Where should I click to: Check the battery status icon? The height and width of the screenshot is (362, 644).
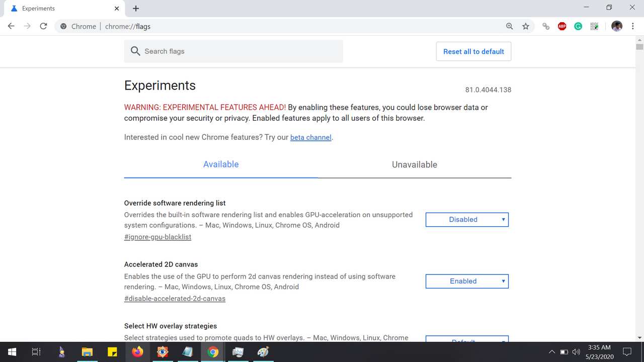point(564,352)
